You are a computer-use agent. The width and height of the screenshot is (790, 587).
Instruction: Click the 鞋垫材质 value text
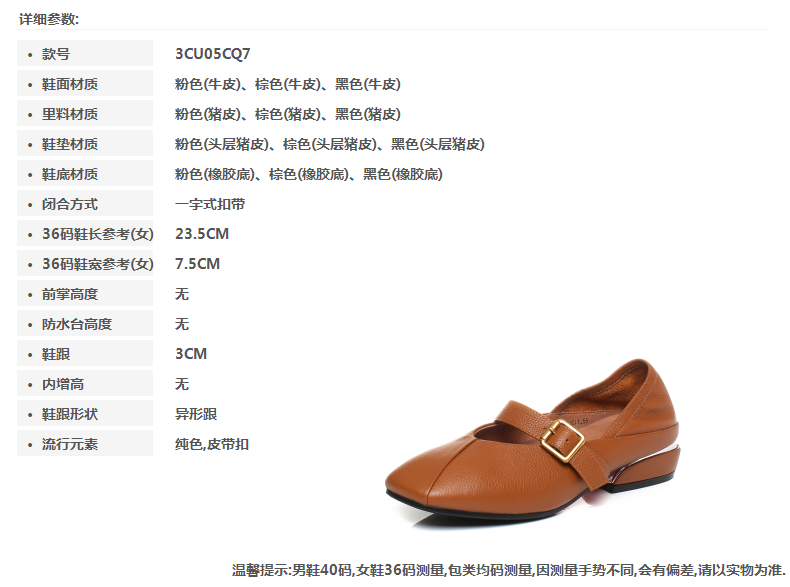point(330,144)
